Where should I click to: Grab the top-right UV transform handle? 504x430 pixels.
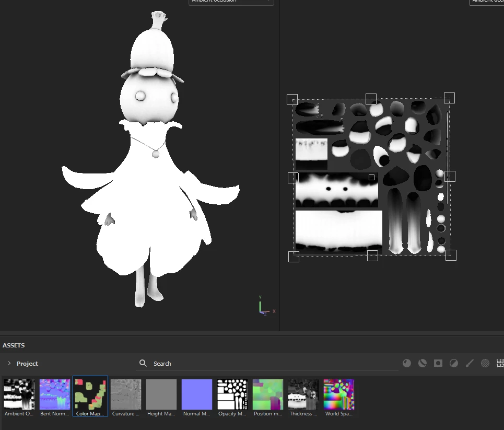449,98
